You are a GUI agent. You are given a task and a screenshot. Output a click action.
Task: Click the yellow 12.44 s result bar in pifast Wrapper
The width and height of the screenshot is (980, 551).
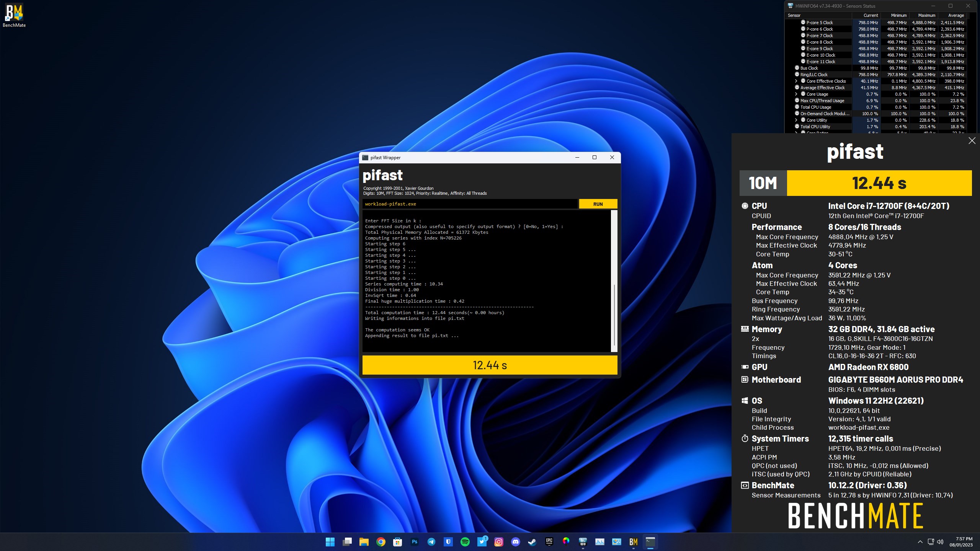point(490,365)
